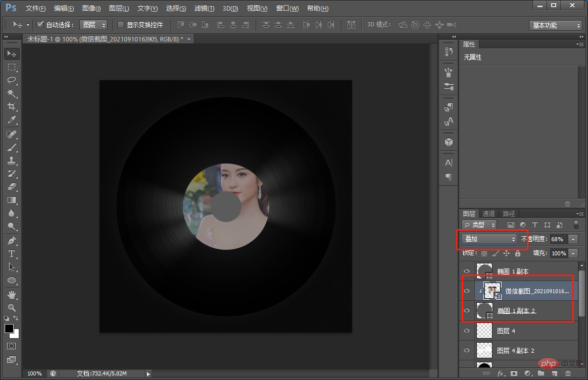Toggle the 自动选择 checkbox
588x380 pixels.
point(40,25)
